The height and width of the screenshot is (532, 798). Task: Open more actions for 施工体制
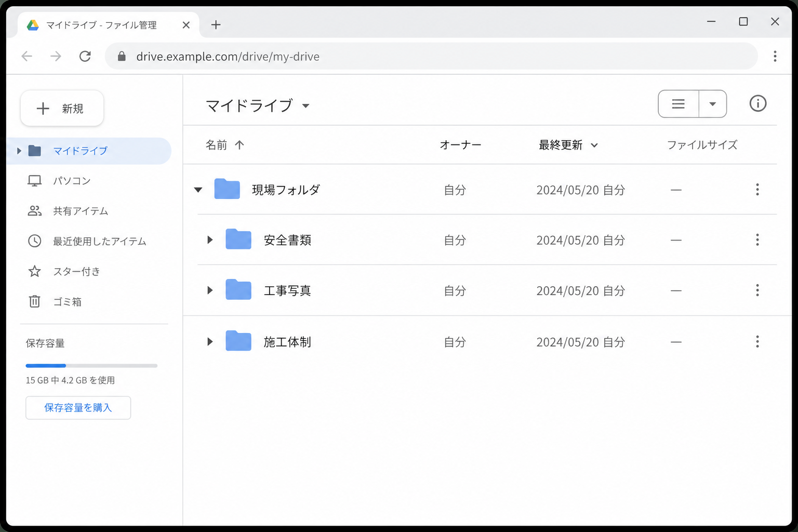757,341
